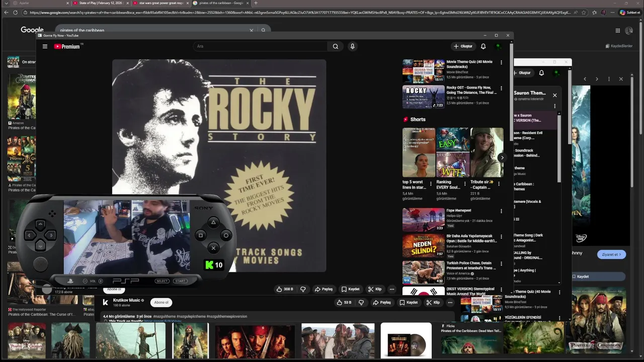Click the #nazgultheme hashtag link

[x=164, y=316]
